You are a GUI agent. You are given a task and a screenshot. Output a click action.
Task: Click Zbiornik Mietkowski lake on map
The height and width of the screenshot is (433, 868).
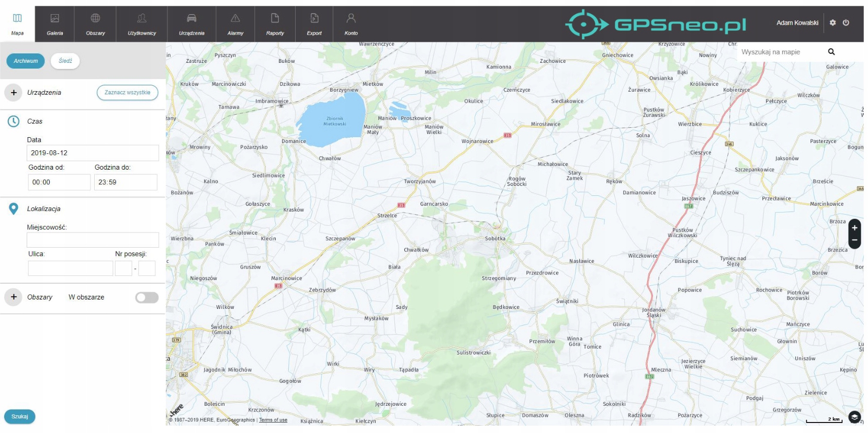(333, 121)
